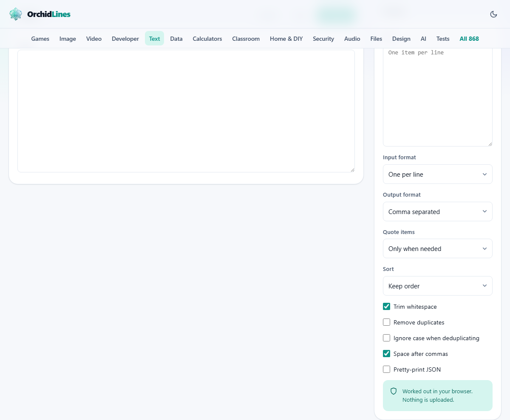Expand the Quote items dropdown

(x=438, y=248)
